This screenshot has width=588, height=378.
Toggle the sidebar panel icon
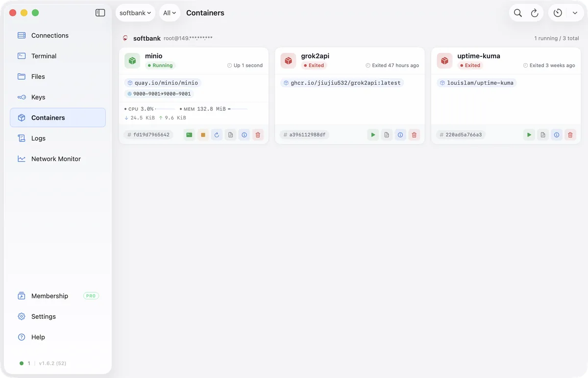(x=100, y=13)
